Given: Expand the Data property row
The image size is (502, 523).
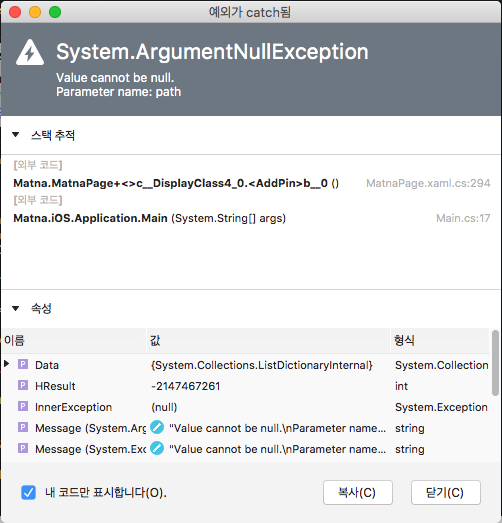Looking at the screenshot, I should tap(6, 364).
